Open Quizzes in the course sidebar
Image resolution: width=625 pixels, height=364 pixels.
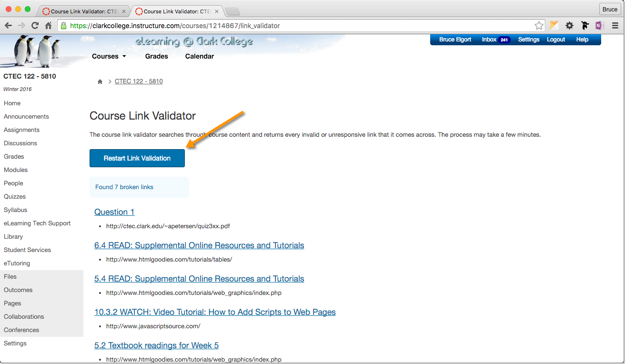tap(15, 196)
